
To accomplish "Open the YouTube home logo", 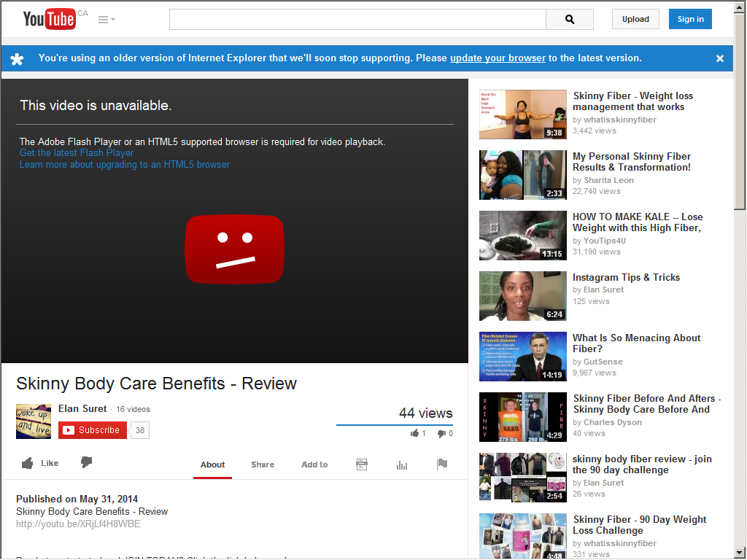I will pos(49,19).
